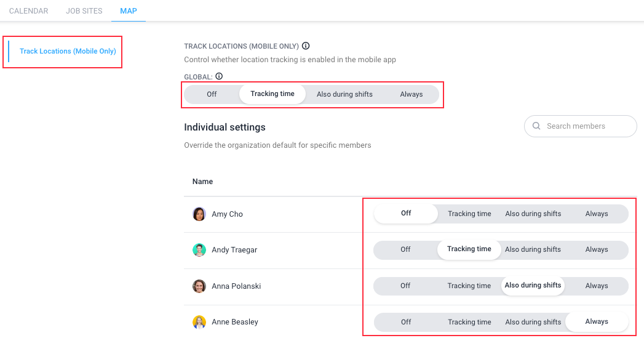The width and height of the screenshot is (644, 338).
Task: Open the Job Sites tab
Action: pos(84,11)
